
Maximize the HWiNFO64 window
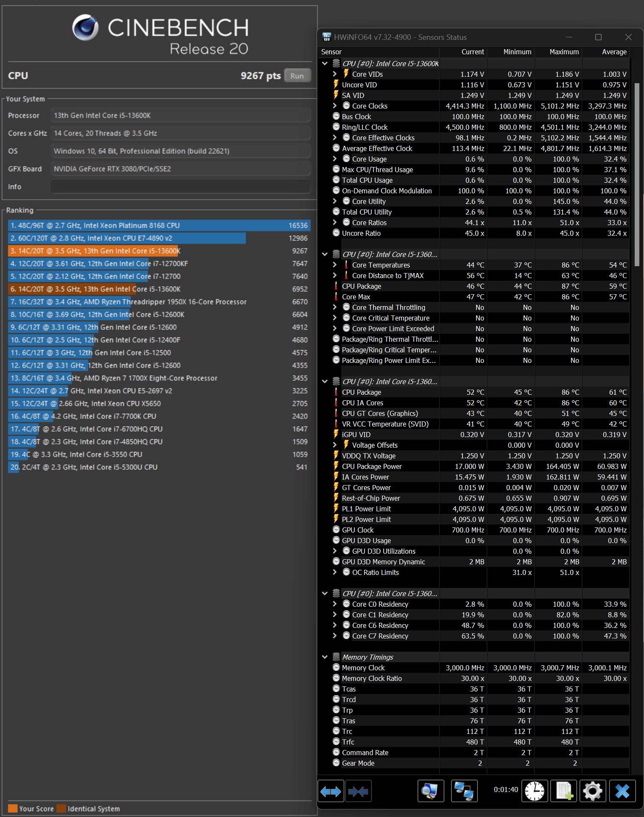[598, 37]
